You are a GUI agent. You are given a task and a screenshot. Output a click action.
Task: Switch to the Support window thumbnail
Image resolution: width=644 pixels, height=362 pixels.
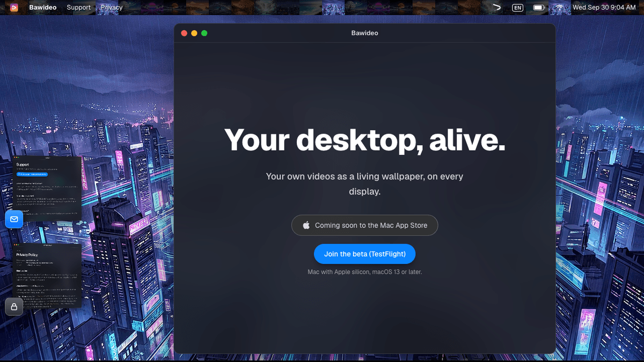(x=47, y=189)
